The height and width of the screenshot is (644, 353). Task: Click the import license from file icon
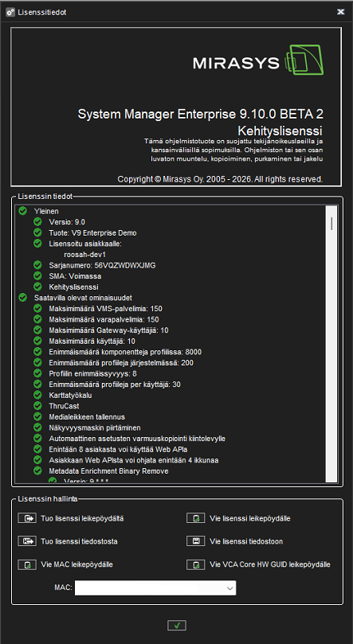tap(27, 541)
